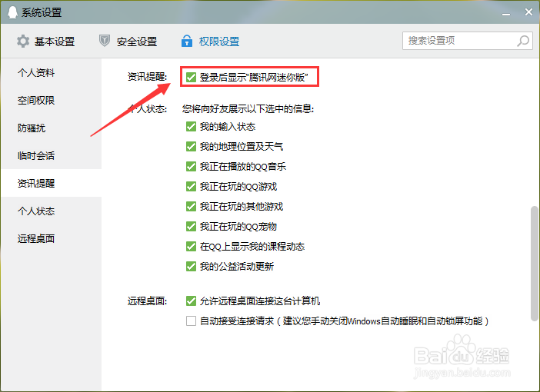
Task: Disable 我正在玩的QQ宠物 checkbox
Action: pyautogui.click(x=191, y=227)
